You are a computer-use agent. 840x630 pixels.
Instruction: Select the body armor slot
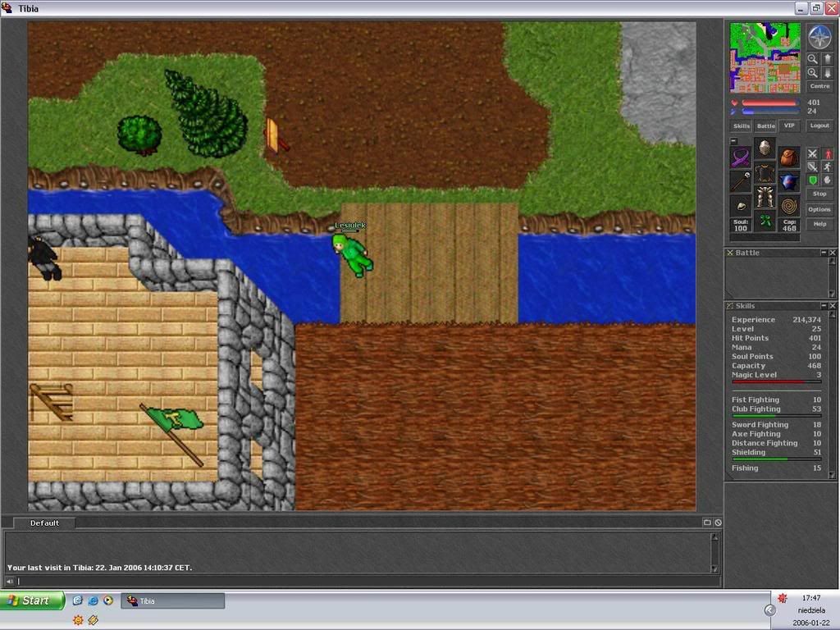coord(765,172)
